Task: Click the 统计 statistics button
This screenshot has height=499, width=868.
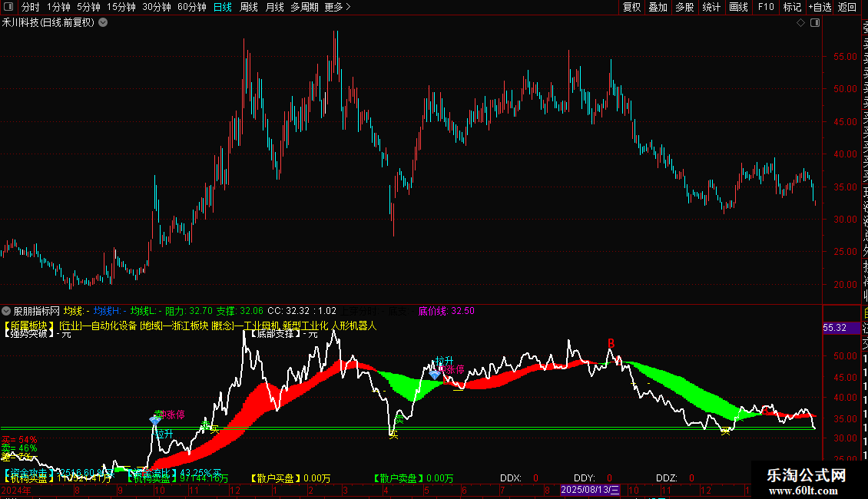Action: [711, 7]
